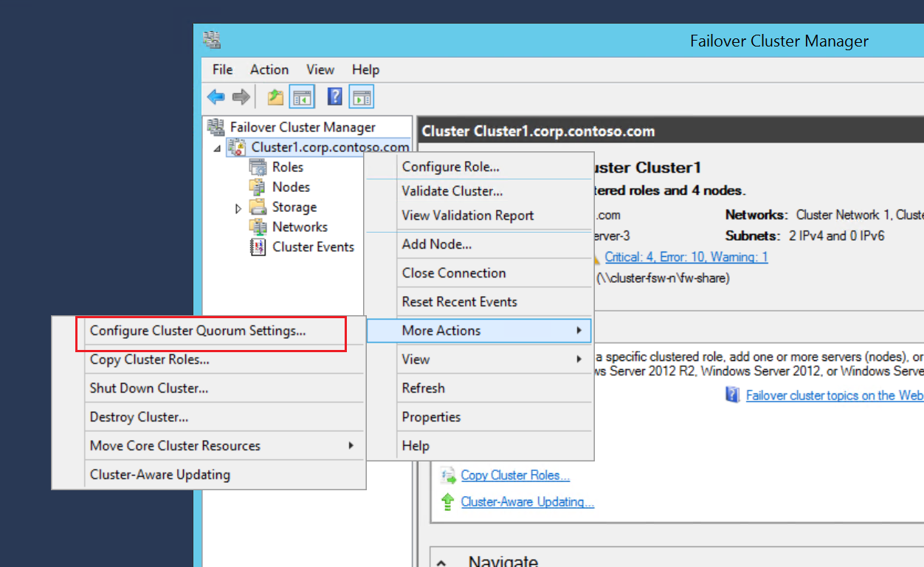Screen dimensions: 924x567
Task: Select the Roles icon in the tree
Action: (x=257, y=168)
